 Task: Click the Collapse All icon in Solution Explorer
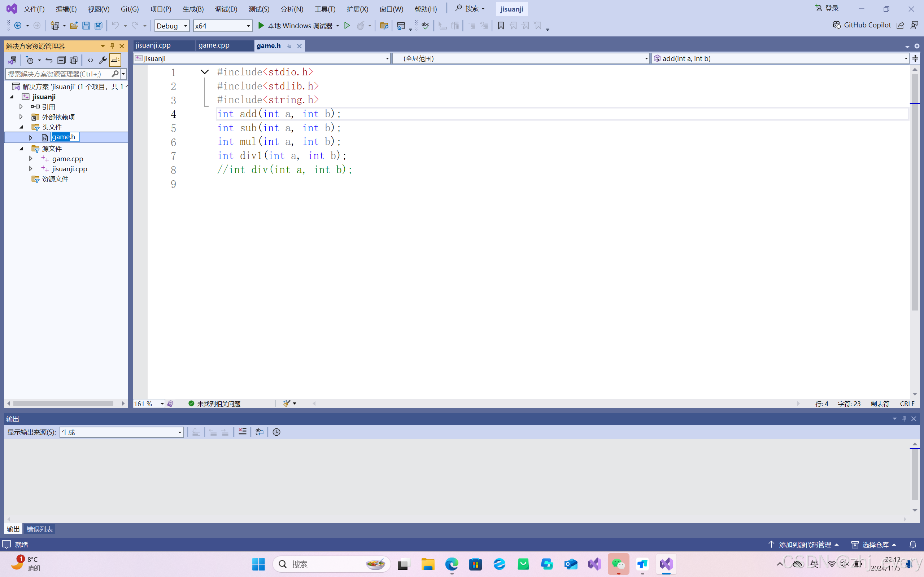pyautogui.click(x=61, y=60)
